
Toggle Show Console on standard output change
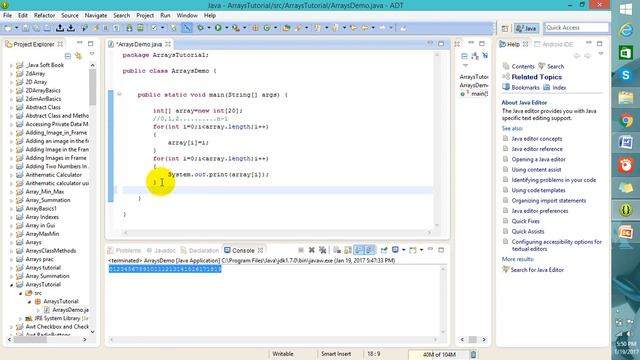[x=358, y=250]
